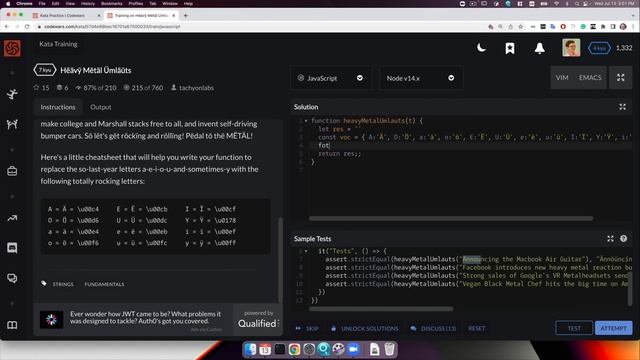Open the author link tachyonlabs
The image size is (640, 360).
pyautogui.click(x=196, y=88)
